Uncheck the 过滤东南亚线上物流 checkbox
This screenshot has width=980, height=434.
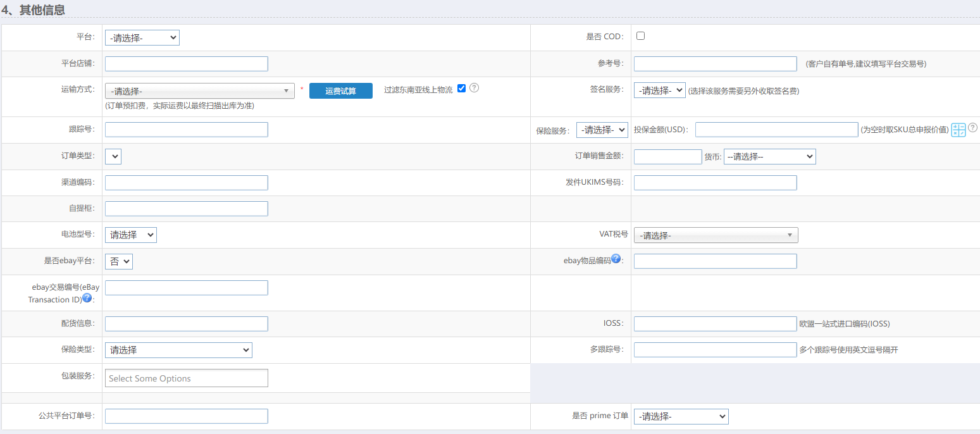point(461,89)
